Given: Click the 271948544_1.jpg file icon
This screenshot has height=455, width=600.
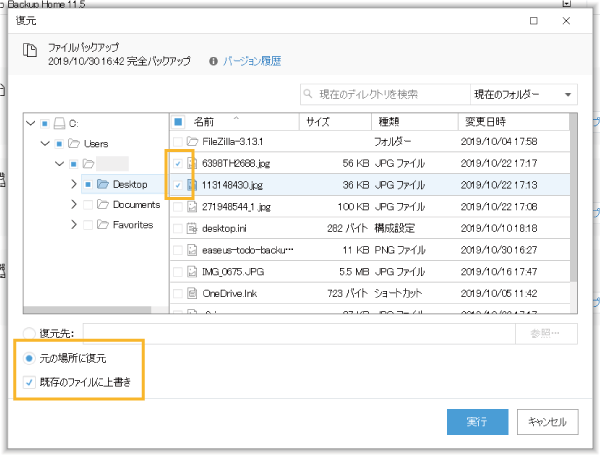Looking at the screenshot, I should pos(192,207).
